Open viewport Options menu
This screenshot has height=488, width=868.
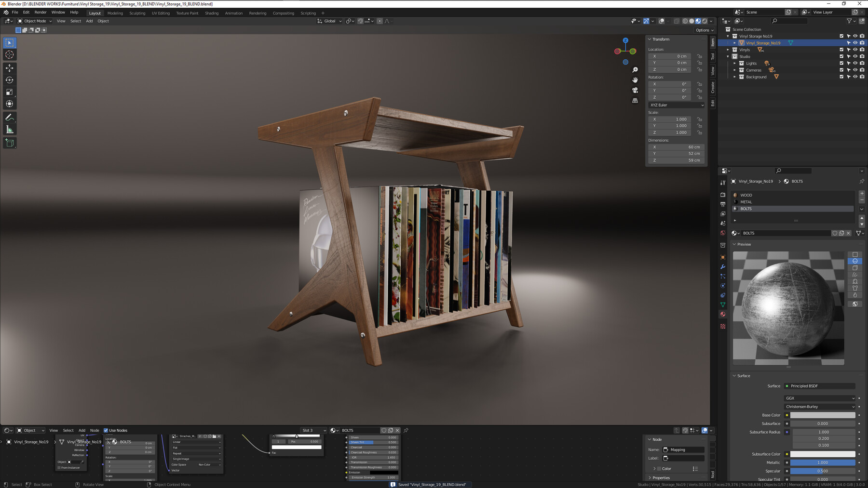(x=704, y=30)
